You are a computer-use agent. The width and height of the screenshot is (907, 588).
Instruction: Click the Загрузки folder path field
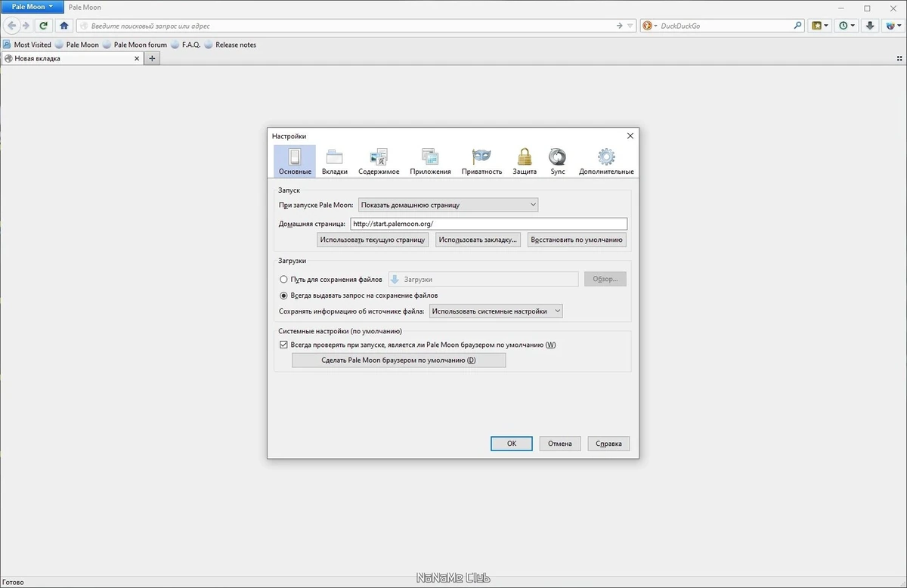483,279
